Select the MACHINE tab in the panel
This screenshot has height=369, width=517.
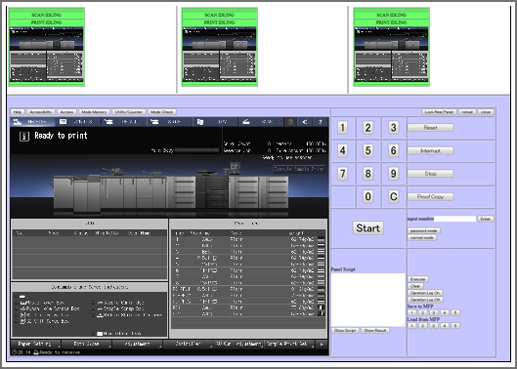[x=32, y=122]
